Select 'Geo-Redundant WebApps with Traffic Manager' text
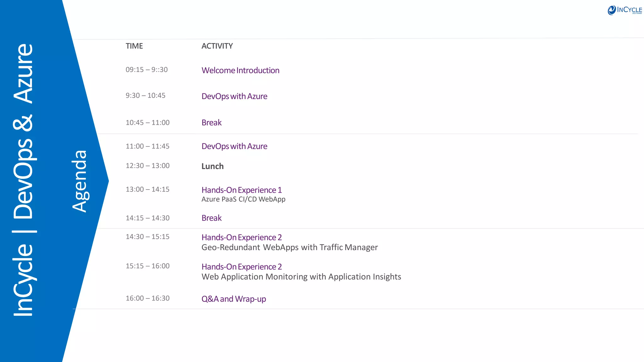This screenshot has height=362, width=644. pos(290,247)
